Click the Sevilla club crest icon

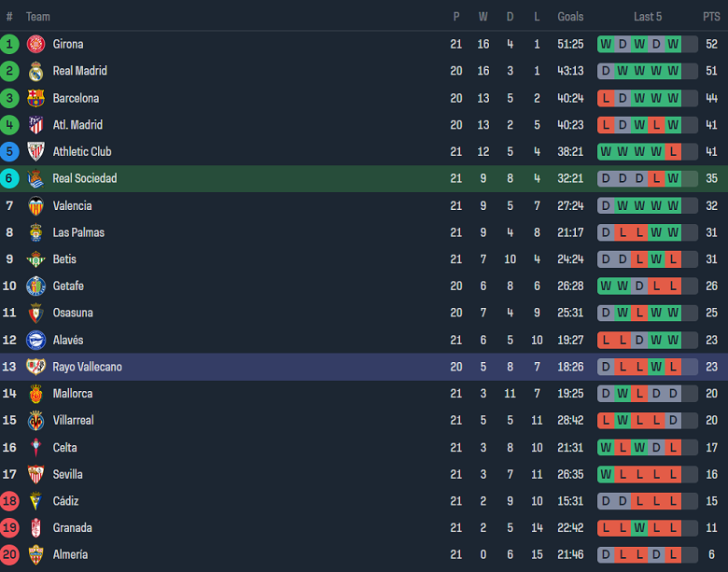tap(35, 474)
